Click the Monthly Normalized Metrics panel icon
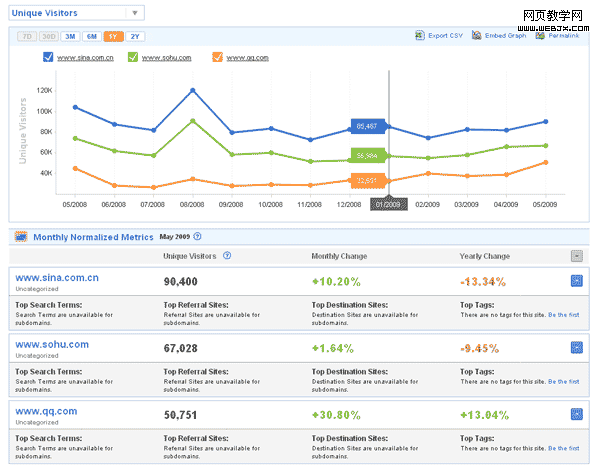The image size is (600, 467). (21, 237)
